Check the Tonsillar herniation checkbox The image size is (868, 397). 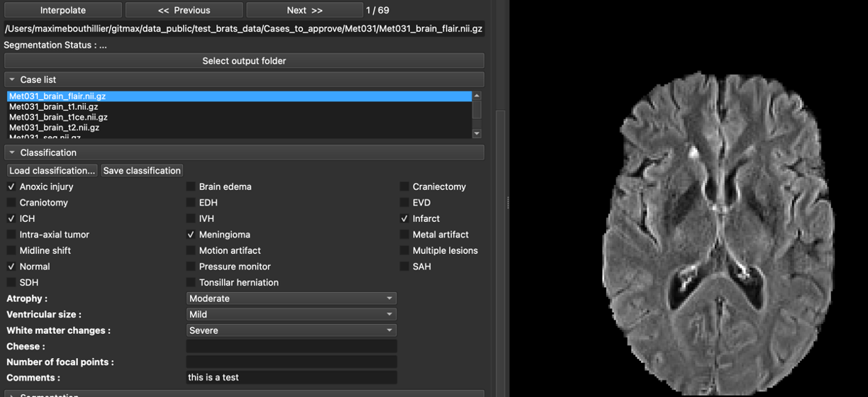pyautogui.click(x=191, y=282)
